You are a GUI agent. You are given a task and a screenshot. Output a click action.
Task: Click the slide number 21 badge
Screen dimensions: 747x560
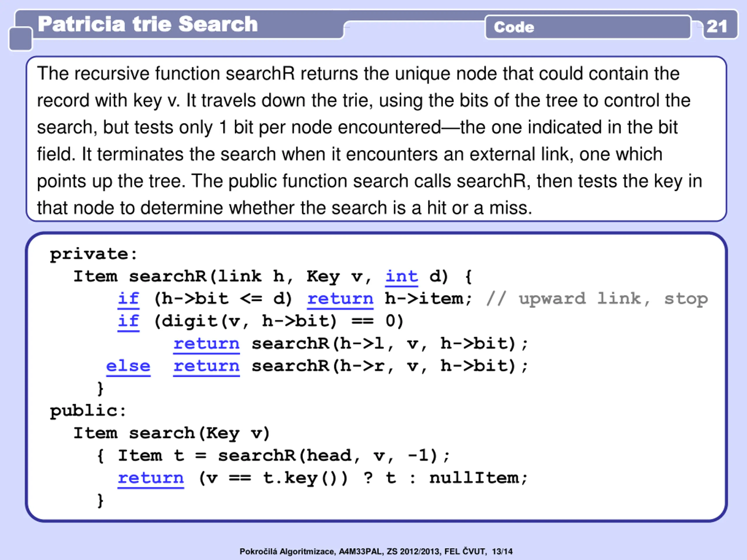pyautogui.click(x=717, y=26)
